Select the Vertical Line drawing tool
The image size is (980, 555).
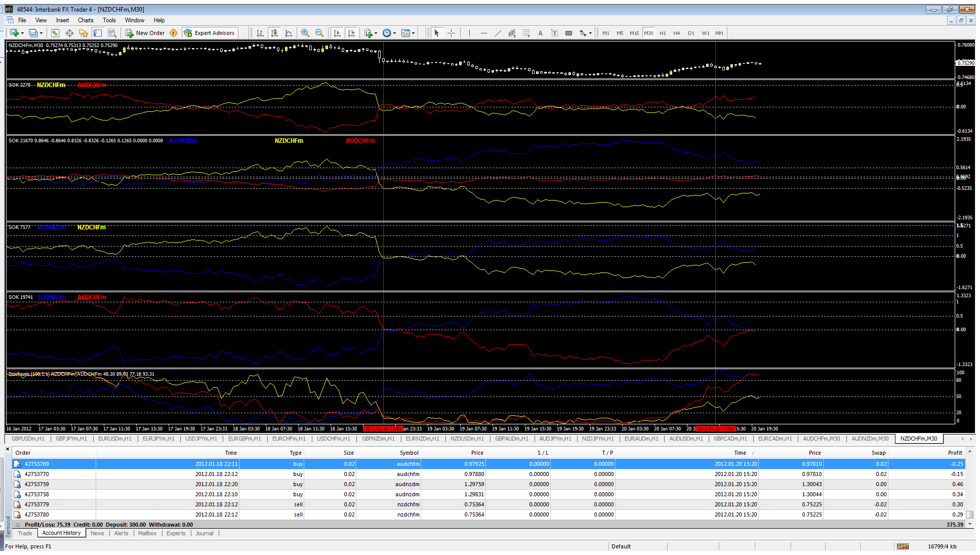click(x=469, y=33)
